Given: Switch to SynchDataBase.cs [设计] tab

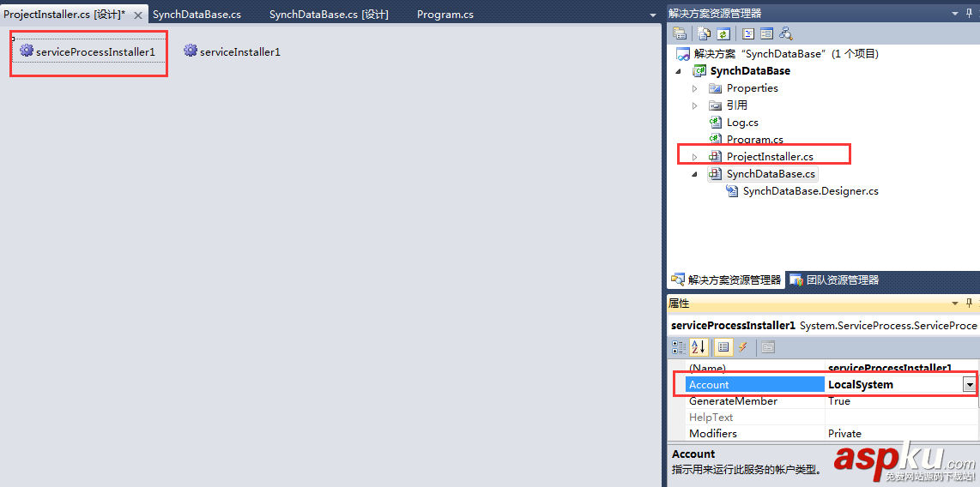Looking at the screenshot, I should click(329, 15).
